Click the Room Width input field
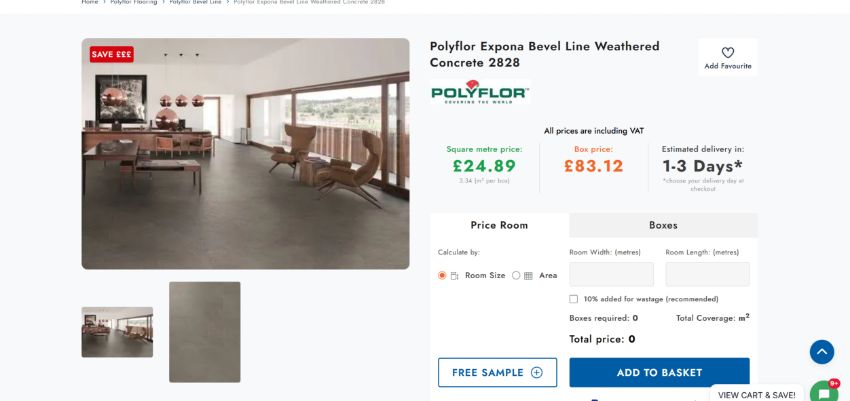 [611, 274]
